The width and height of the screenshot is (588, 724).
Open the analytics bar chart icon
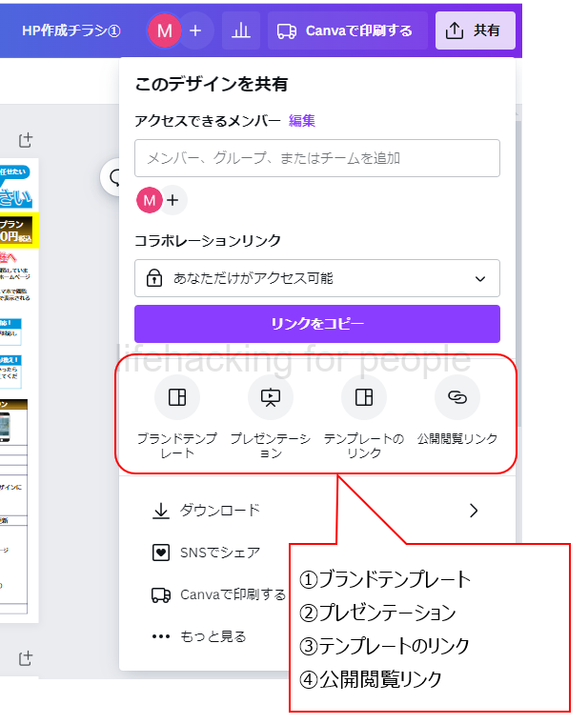point(241,30)
